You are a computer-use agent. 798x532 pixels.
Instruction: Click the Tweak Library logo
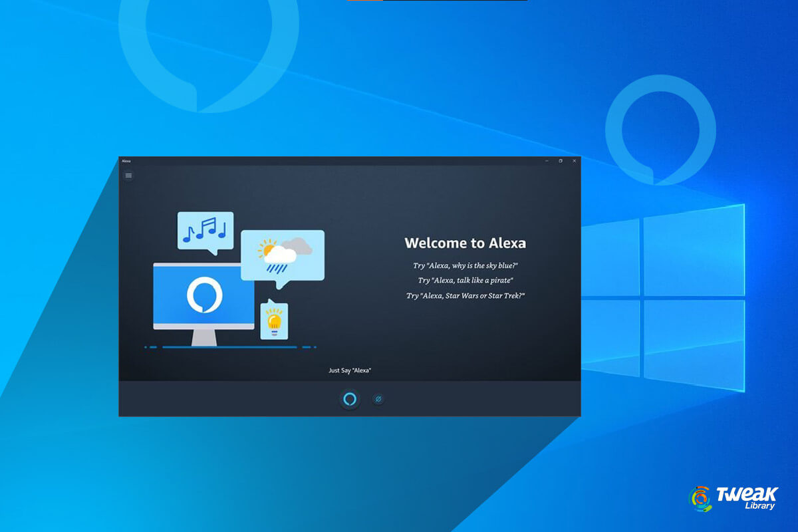(x=730, y=497)
